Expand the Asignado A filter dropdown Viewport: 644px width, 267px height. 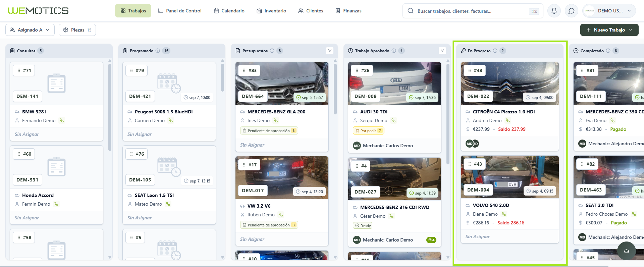click(30, 30)
